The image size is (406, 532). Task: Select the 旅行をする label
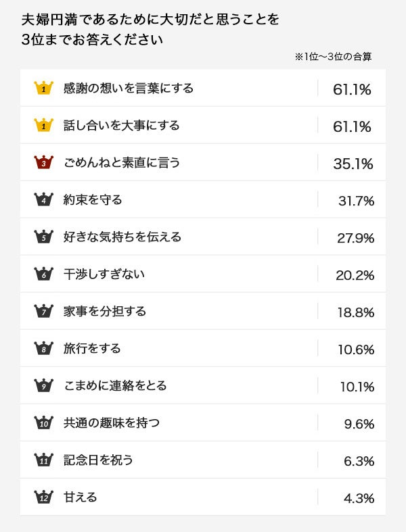pyautogui.click(x=92, y=348)
